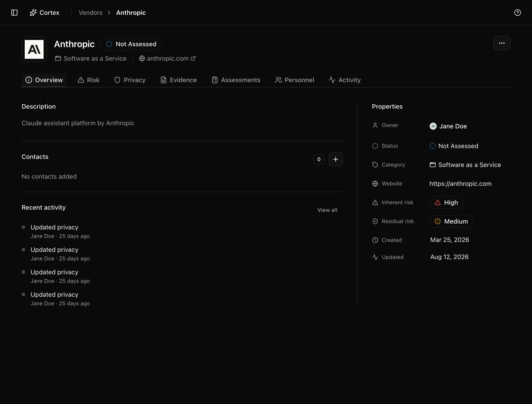Open the second Updated privacy activity entry
Screen dimensions: 532x404
pyautogui.click(x=54, y=250)
